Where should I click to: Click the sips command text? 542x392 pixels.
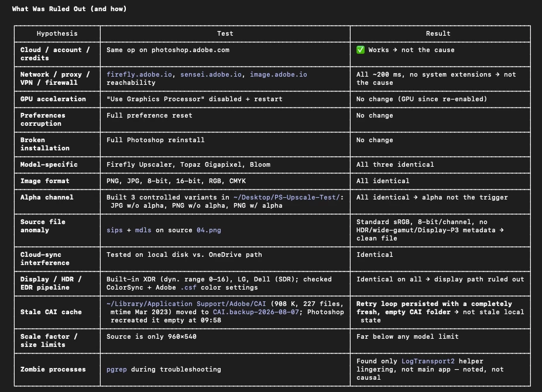click(x=114, y=230)
